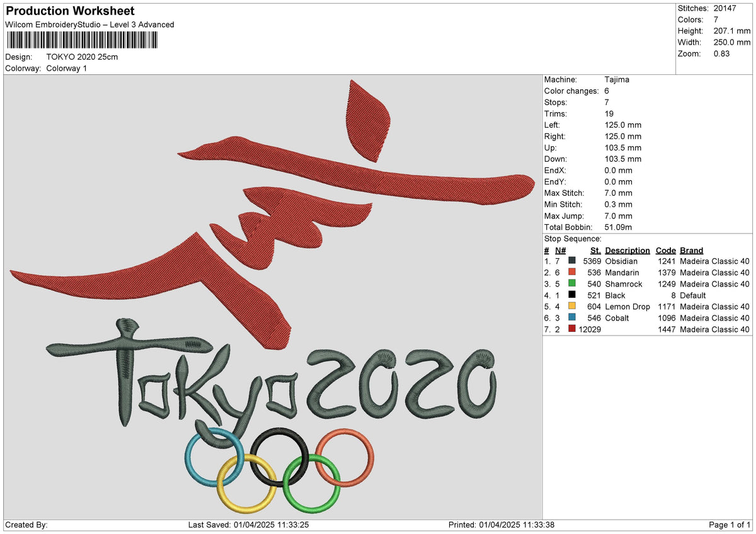Click the Obsidian color swatch in stop sequence
The image size is (756, 534).
point(572,261)
